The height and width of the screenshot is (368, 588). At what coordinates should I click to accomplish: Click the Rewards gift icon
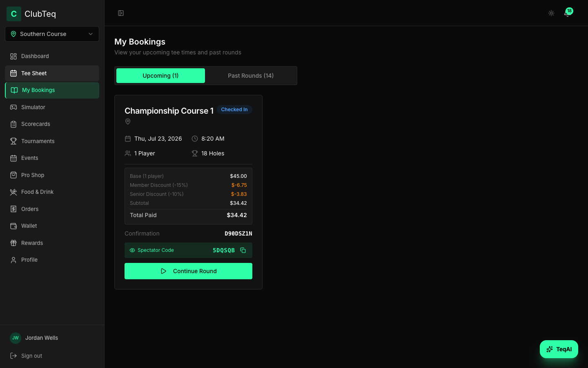[13, 243]
